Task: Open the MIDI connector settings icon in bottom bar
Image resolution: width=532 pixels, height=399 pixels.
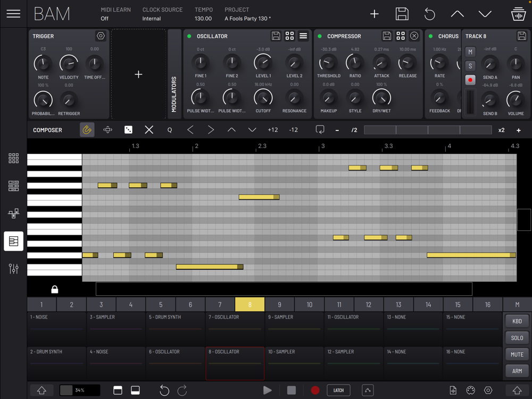Action: point(470,390)
